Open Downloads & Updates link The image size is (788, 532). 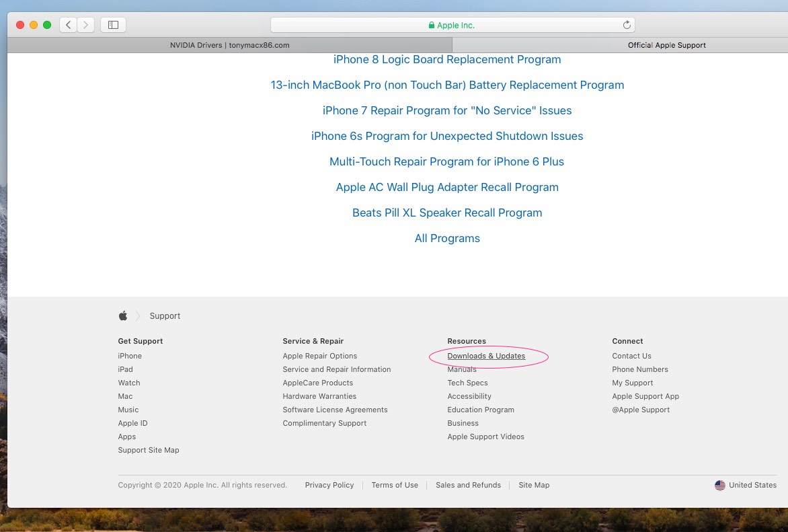pyautogui.click(x=486, y=356)
